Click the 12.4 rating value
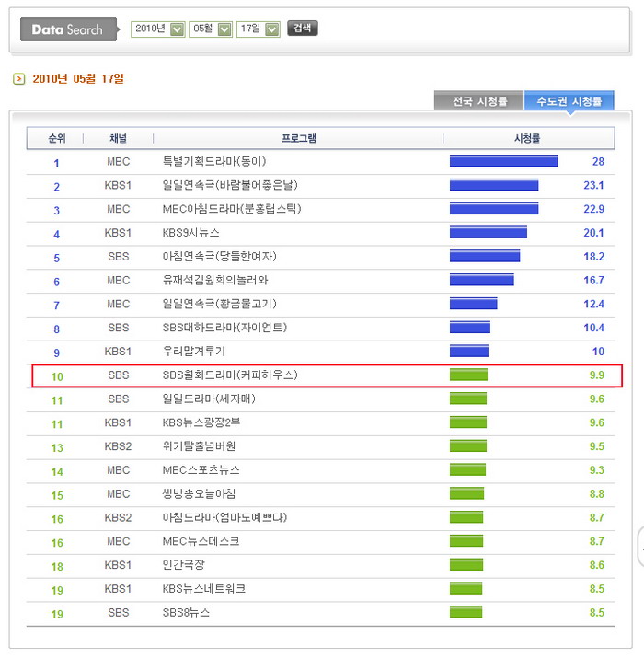 point(593,304)
